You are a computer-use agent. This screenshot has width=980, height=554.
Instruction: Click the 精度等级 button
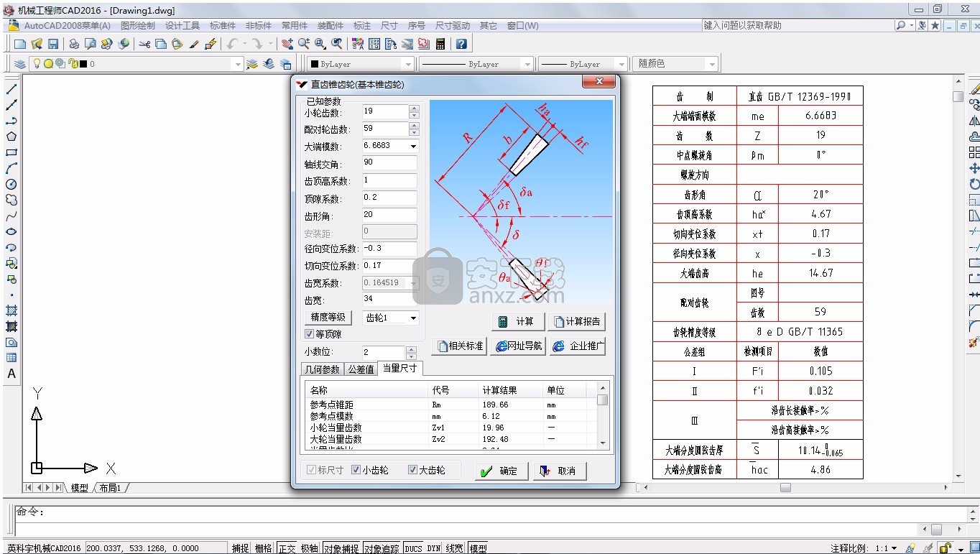pos(328,318)
